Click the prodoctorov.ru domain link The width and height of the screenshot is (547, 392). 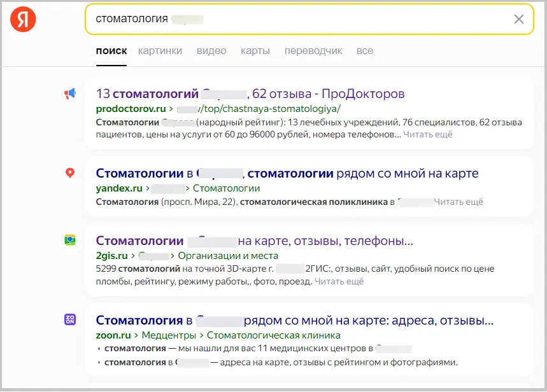(131, 108)
